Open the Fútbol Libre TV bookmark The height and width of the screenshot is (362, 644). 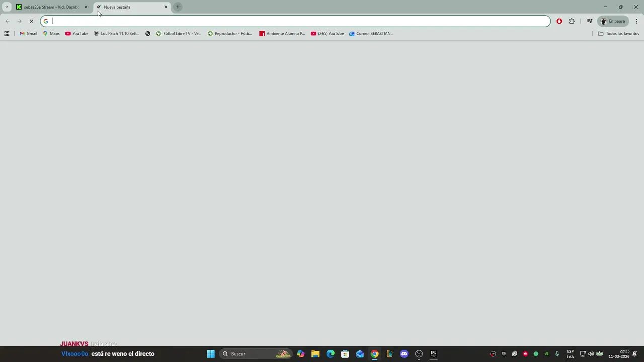[x=179, y=34]
